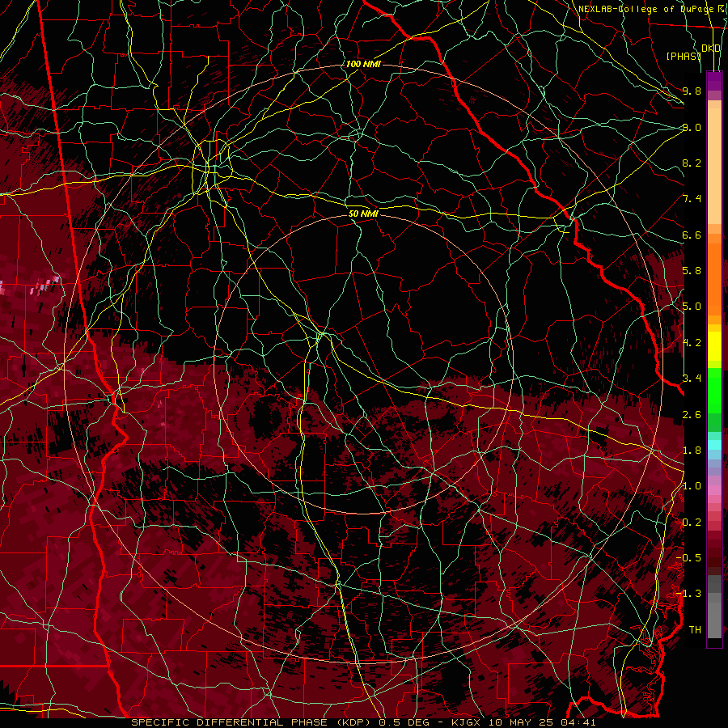The height and width of the screenshot is (728, 728).
Task: Click the 100 NMI range ring label
Action: (x=363, y=64)
